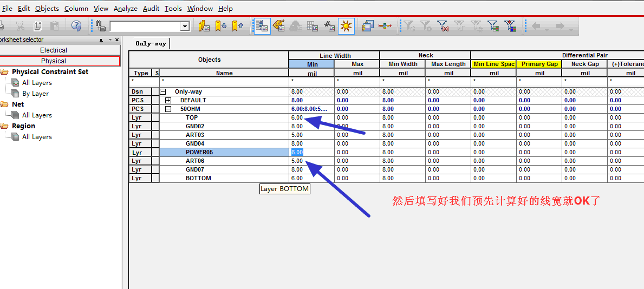The image size is (644, 289).
Task: Click the yellow bookmark down-arrow icon
Action: tap(220, 26)
